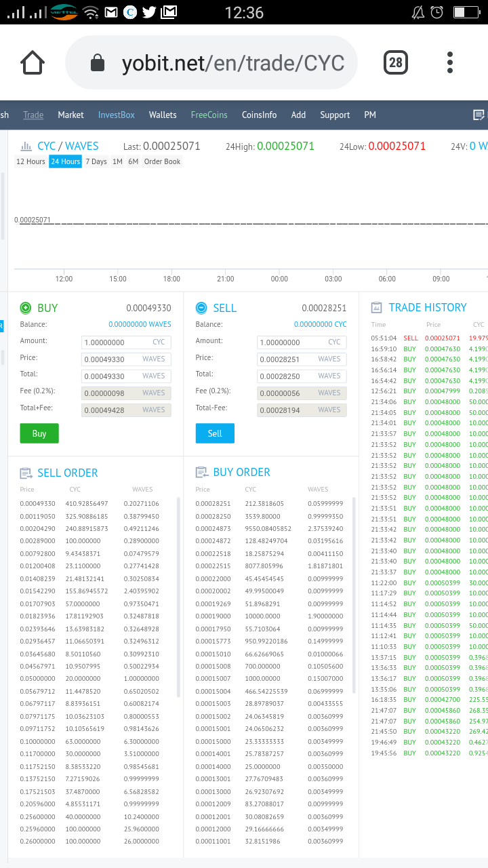Image resolution: width=488 pixels, height=868 pixels.
Task: Click the green Buy button
Action: pos(39,433)
